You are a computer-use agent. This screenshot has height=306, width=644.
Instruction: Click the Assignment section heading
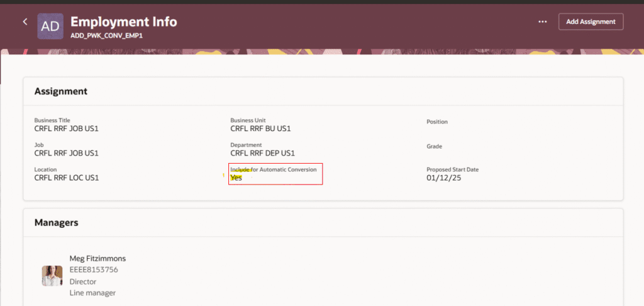61,91
